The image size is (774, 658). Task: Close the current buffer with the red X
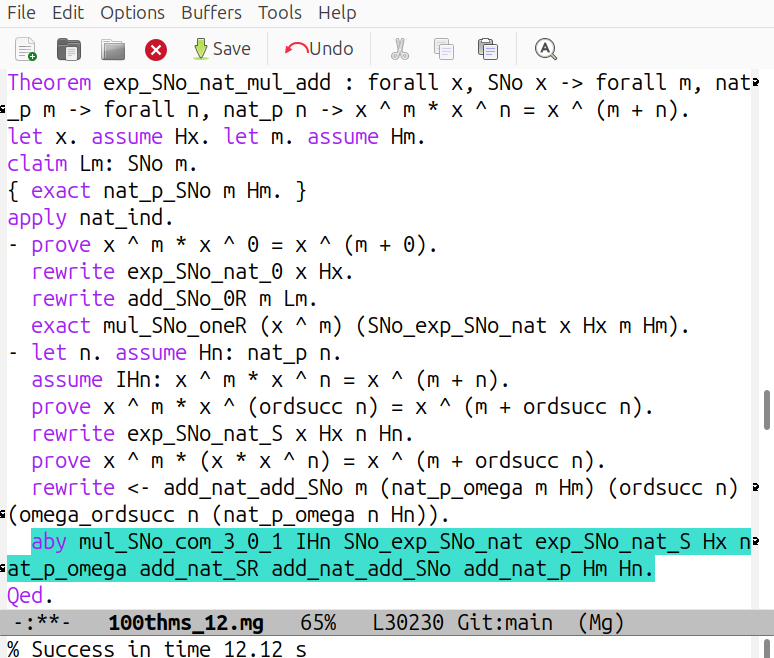point(156,48)
